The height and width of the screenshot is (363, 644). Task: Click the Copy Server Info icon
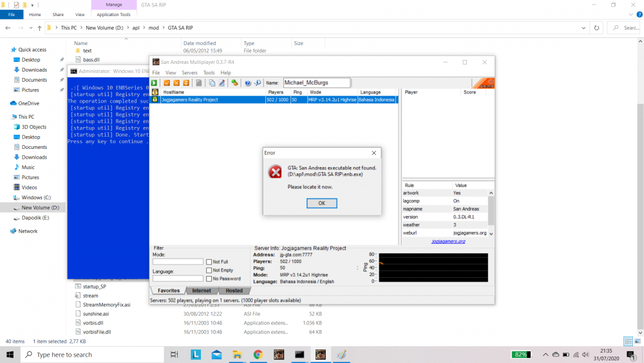click(212, 83)
